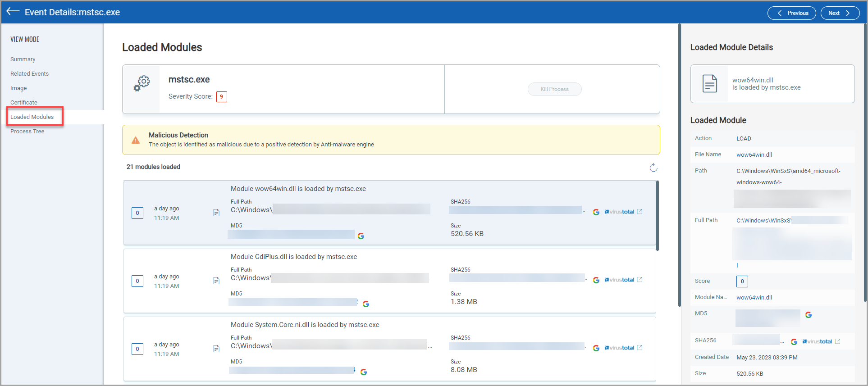Search System.Core.ni.dll SHA256 on Google
This screenshot has height=386, width=868.
[596, 348]
